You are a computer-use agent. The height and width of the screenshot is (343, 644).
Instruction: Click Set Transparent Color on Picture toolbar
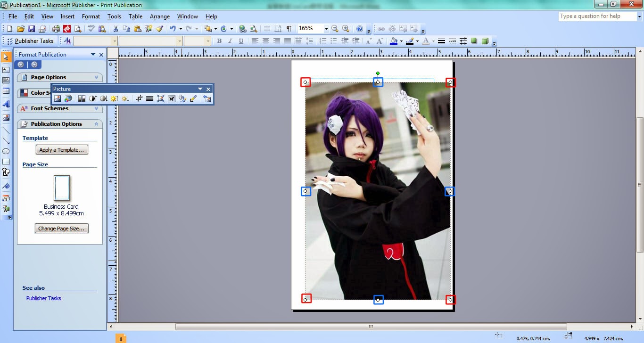(x=193, y=98)
